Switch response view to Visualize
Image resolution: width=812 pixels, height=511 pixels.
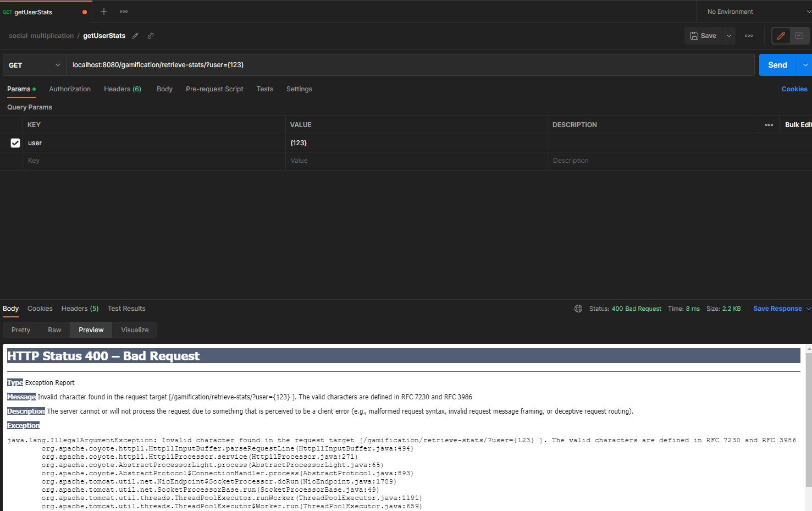pyautogui.click(x=135, y=330)
